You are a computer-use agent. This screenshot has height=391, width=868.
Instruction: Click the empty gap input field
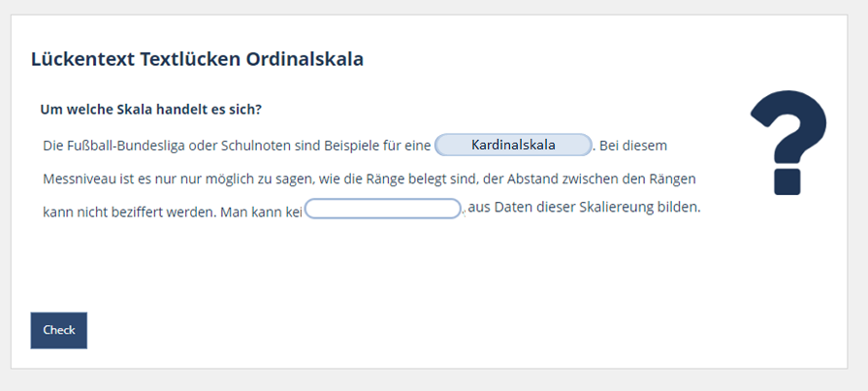(x=383, y=209)
